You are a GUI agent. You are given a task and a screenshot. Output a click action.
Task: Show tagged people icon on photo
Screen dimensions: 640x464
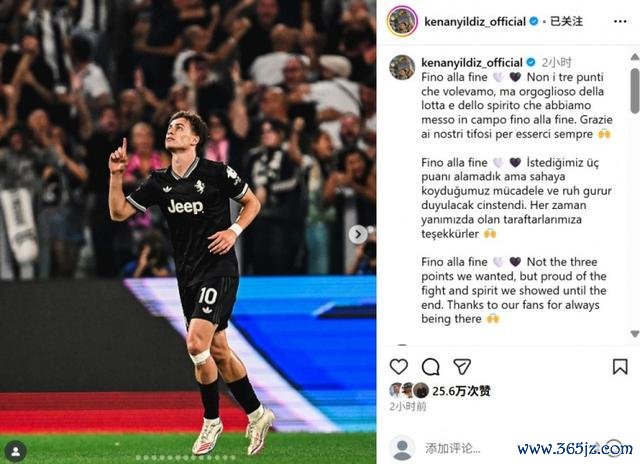pyautogui.click(x=16, y=452)
